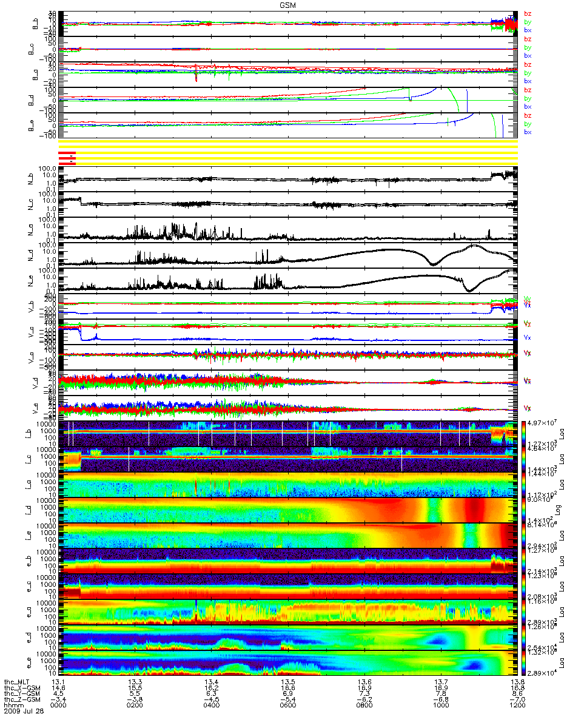564x728 pixels.
Task: Click the 0800 time tick label
Action: click(x=364, y=705)
